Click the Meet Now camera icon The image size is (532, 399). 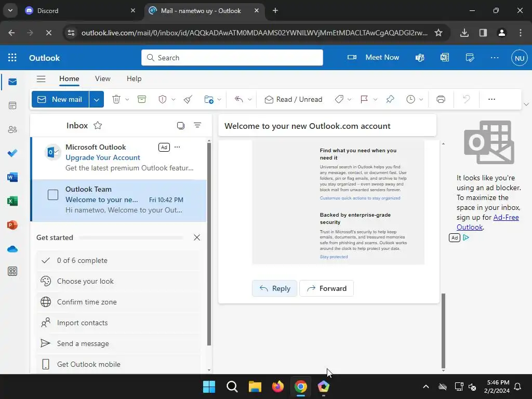pos(352,57)
